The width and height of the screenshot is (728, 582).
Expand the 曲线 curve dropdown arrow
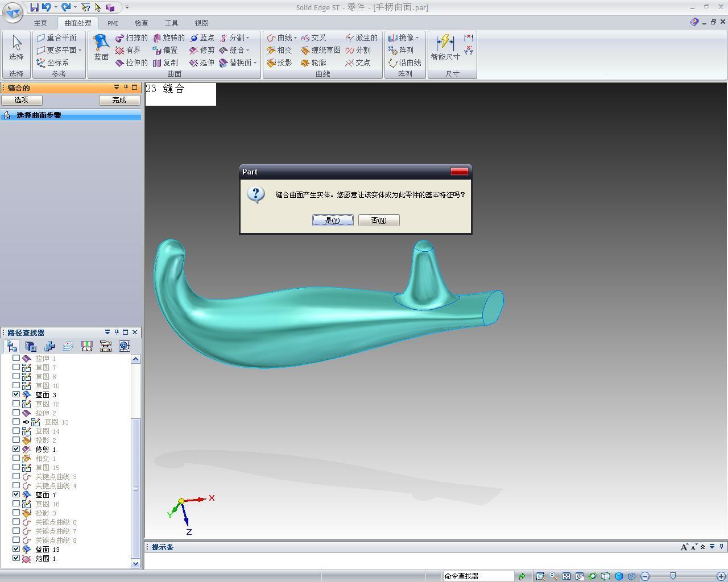(295, 38)
